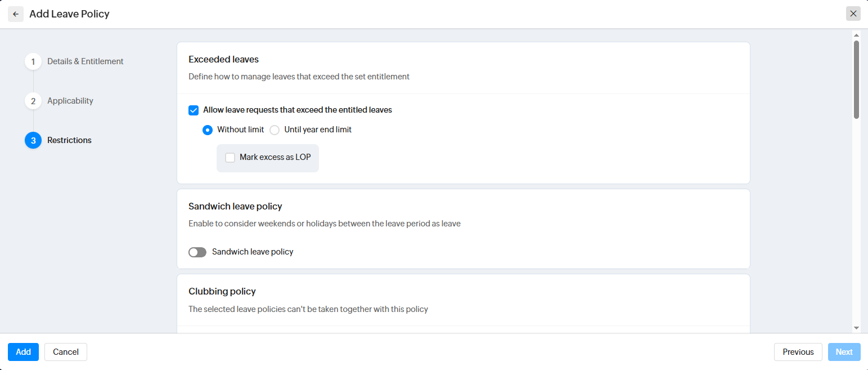Select the Without limit radio option
Screen dimensions: 868x370
point(208,130)
